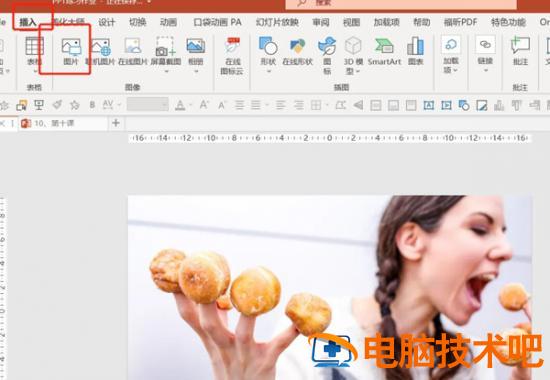Select the donut woman slide image
Viewport: 550px width, 380px height.
(330, 288)
